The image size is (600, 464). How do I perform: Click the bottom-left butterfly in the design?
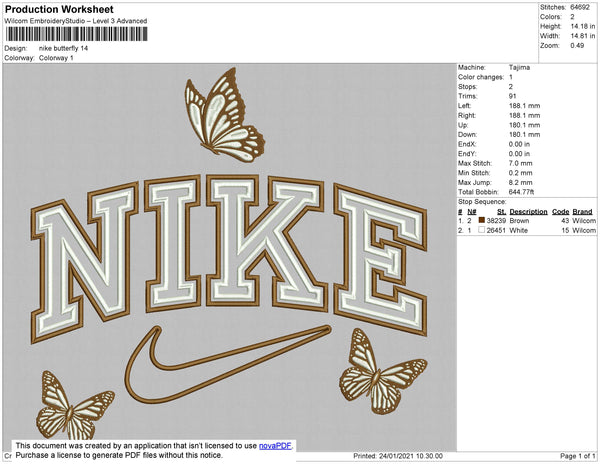coord(75,406)
